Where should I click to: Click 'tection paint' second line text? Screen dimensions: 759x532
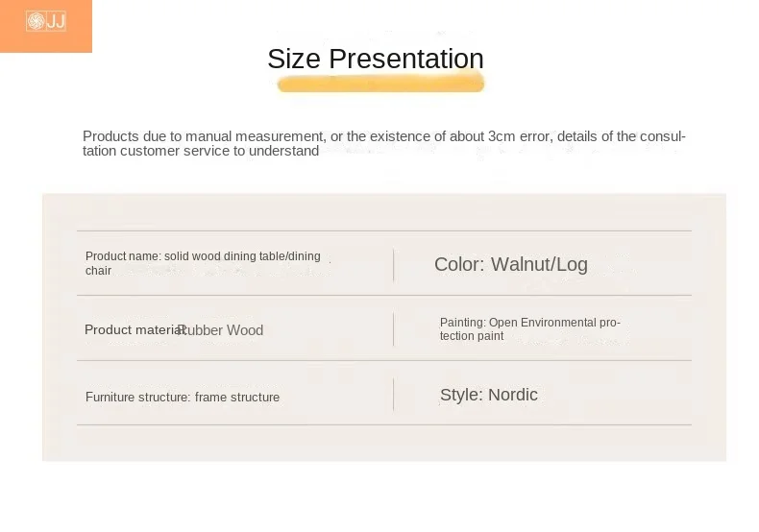click(x=472, y=336)
